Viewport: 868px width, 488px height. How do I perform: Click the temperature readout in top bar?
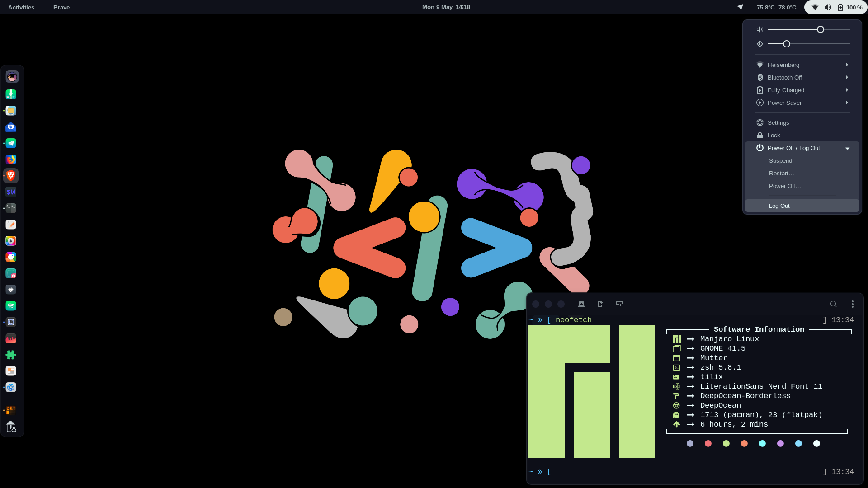pos(776,7)
